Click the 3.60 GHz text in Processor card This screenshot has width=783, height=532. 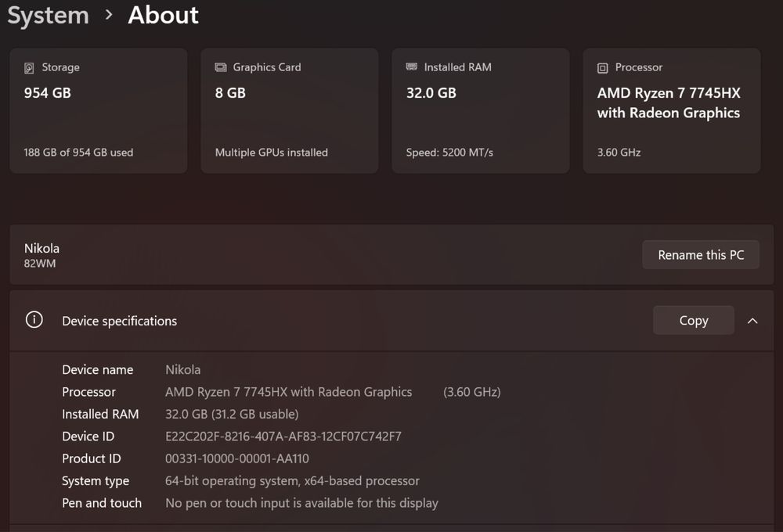(x=619, y=153)
